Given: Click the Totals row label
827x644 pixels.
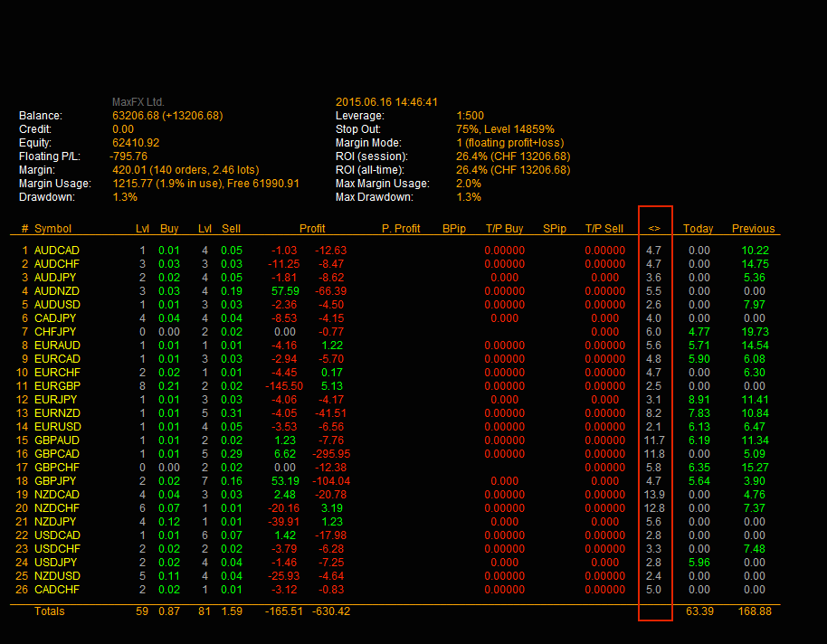Looking at the screenshot, I should (x=50, y=611).
